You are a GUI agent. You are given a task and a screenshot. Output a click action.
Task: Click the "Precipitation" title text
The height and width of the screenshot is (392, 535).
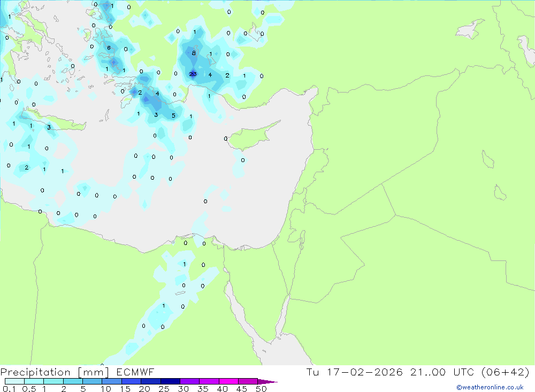[35, 372]
